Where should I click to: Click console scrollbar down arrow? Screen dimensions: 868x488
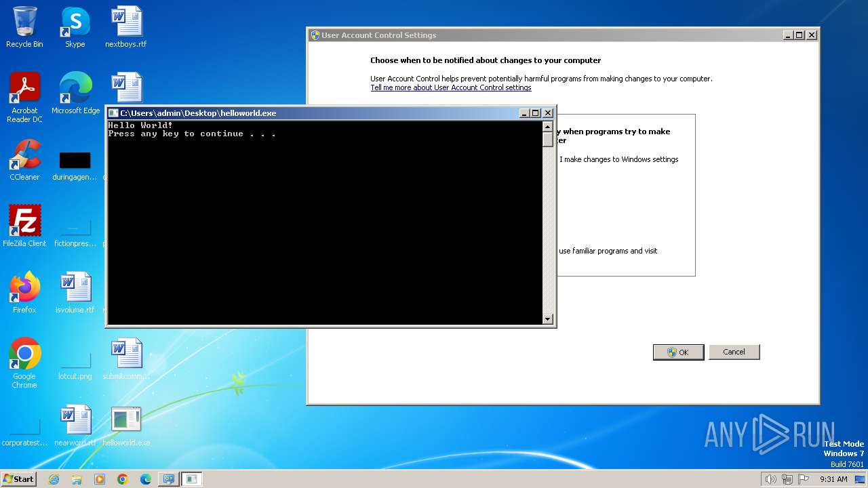(548, 319)
